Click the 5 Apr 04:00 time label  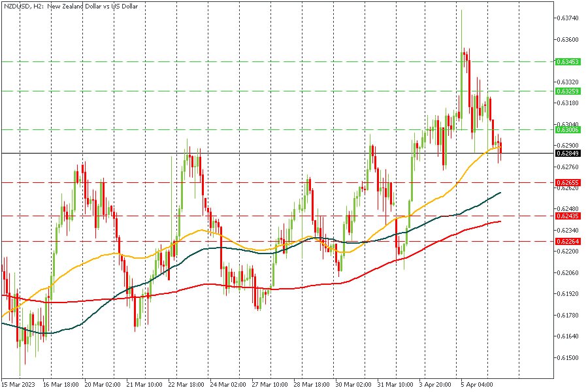pyautogui.click(x=477, y=385)
